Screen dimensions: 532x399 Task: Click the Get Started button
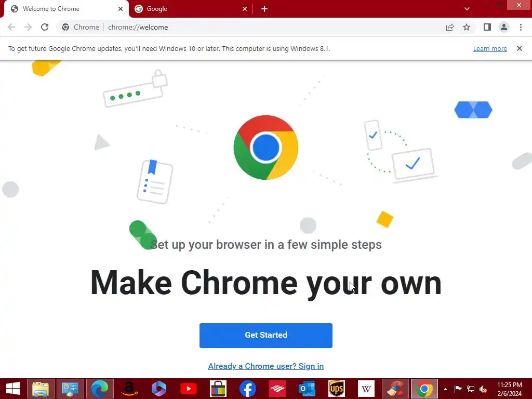(x=265, y=335)
